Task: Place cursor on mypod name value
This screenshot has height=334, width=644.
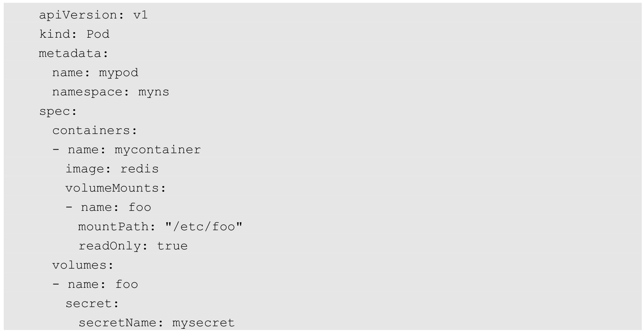Action: coord(118,73)
